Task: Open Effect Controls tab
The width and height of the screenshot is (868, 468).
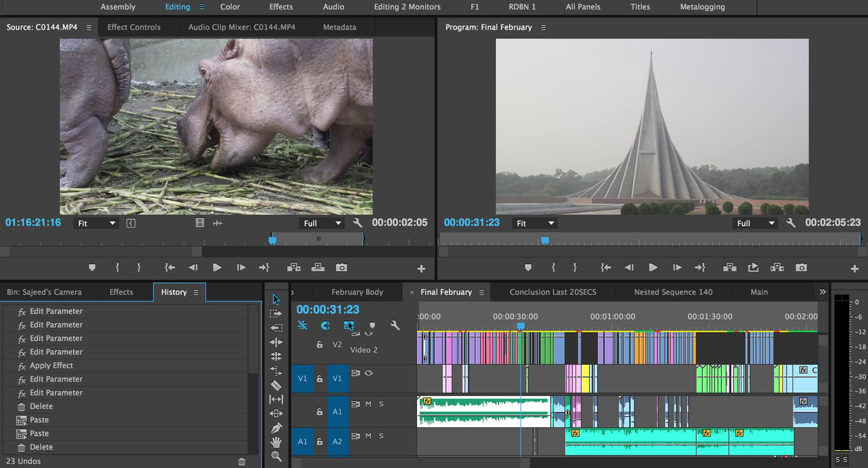Action: (x=134, y=27)
